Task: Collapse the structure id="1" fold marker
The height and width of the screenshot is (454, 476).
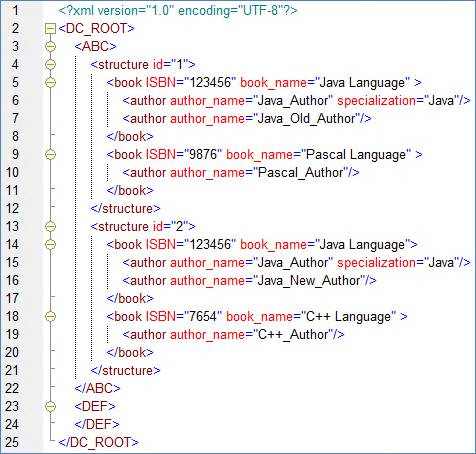Action: [x=50, y=64]
